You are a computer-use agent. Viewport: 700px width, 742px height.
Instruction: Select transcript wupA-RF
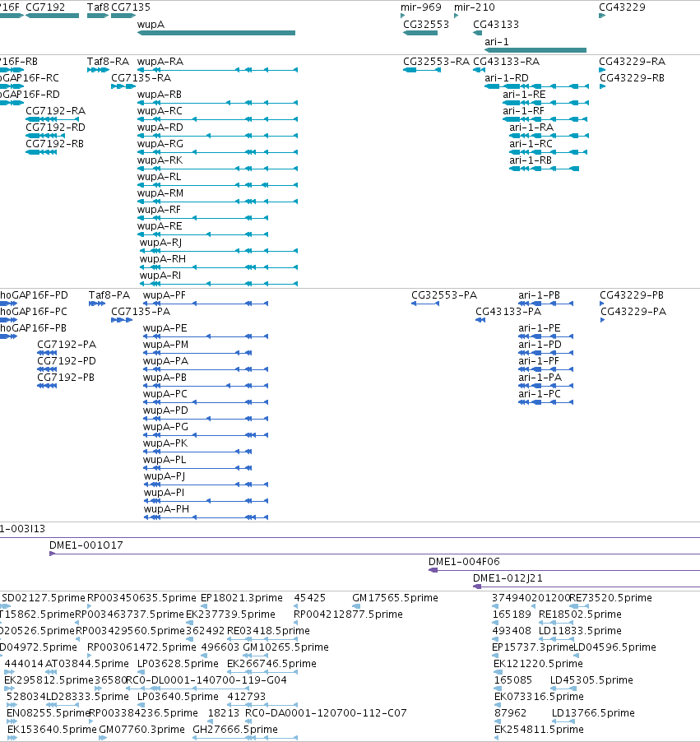(x=159, y=209)
